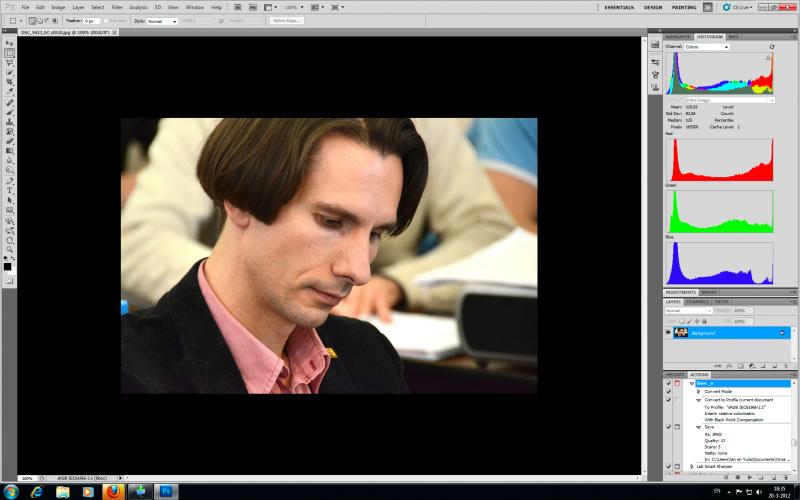800x500 pixels.
Task: Open the CS Live dropdown
Action: click(738, 7)
